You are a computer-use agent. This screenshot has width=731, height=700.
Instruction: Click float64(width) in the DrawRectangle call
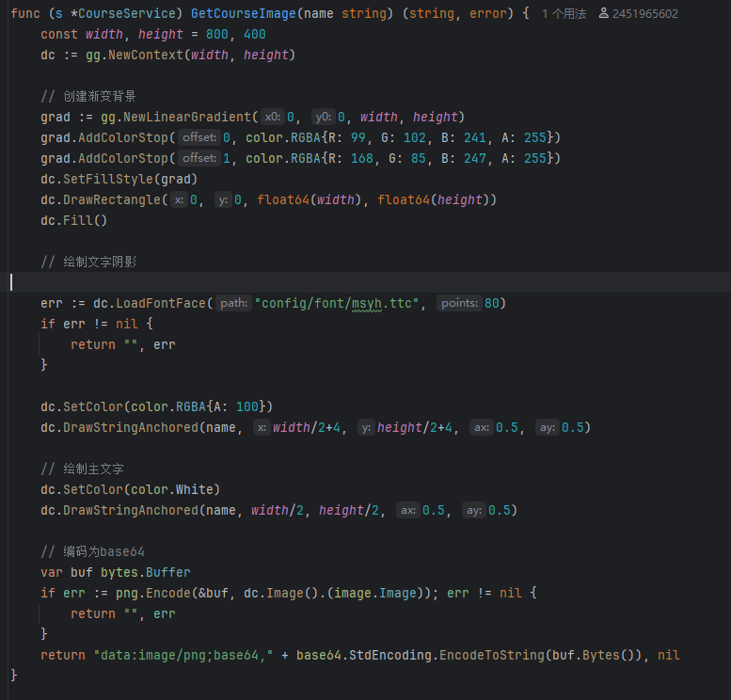coord(310,199)
